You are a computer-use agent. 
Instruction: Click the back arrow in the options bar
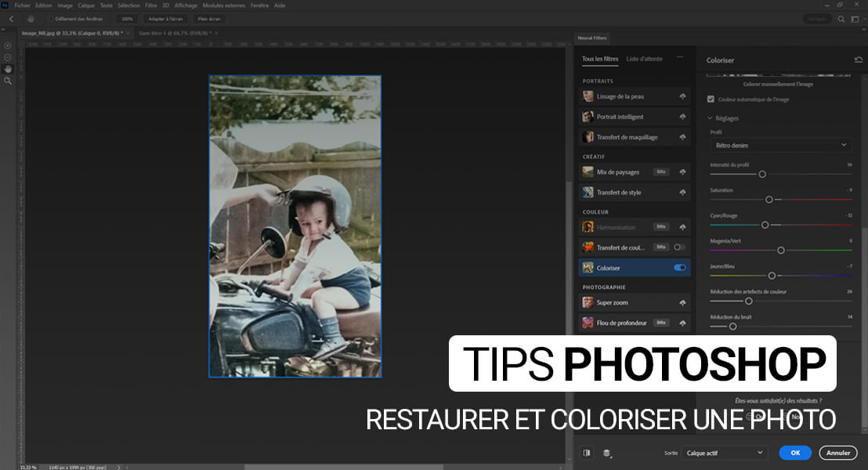[x=12, y=19]
